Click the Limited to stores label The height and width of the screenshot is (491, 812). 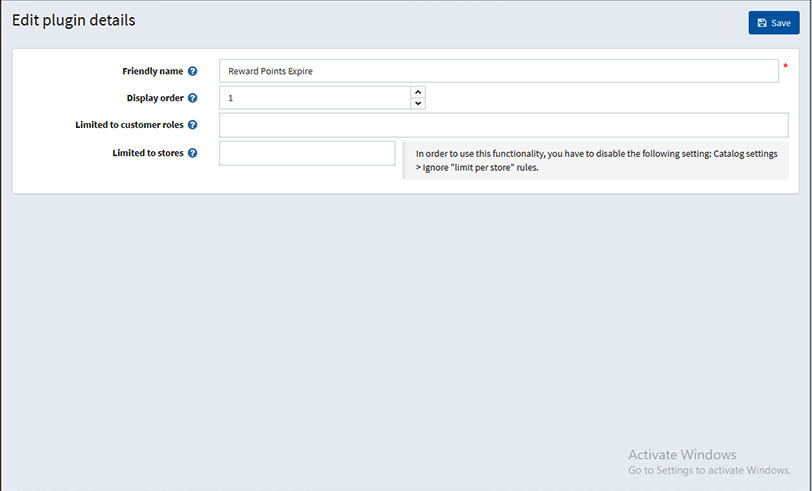pos(148,153)
